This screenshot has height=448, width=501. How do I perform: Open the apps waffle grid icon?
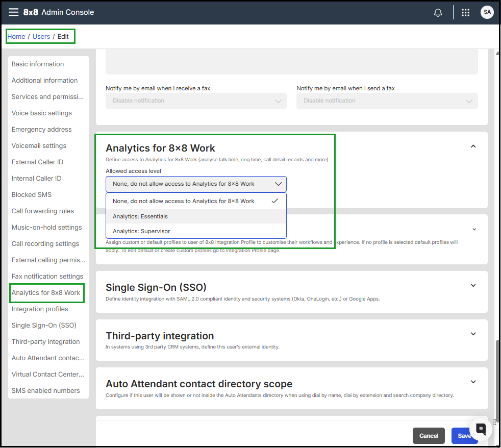click(465, 12)
